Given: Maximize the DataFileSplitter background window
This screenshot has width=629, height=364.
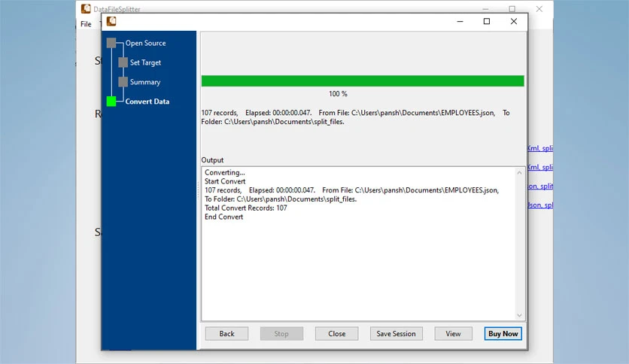Looking at the screenshot, I should [512, 8].
